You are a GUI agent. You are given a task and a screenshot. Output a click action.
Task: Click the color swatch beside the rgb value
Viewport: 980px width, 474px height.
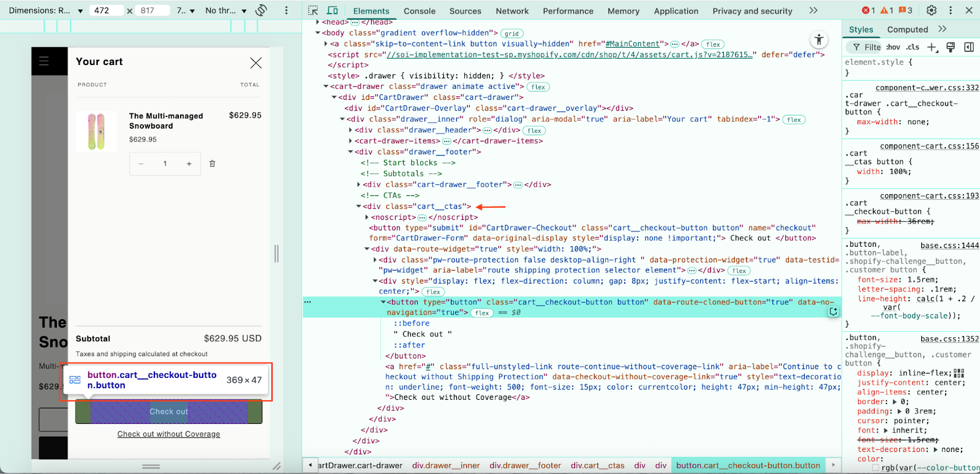click(875, 468)
